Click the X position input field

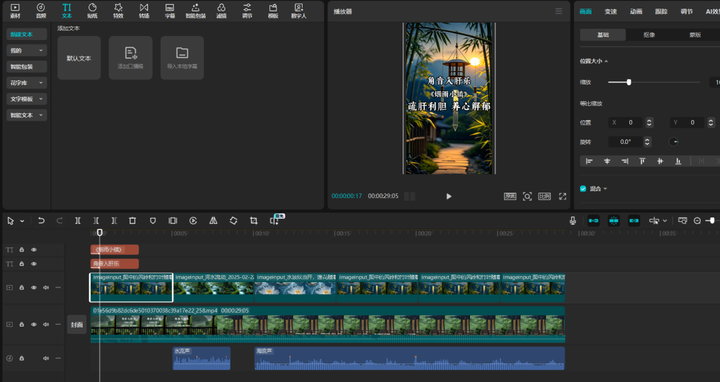tap(625, 123)
